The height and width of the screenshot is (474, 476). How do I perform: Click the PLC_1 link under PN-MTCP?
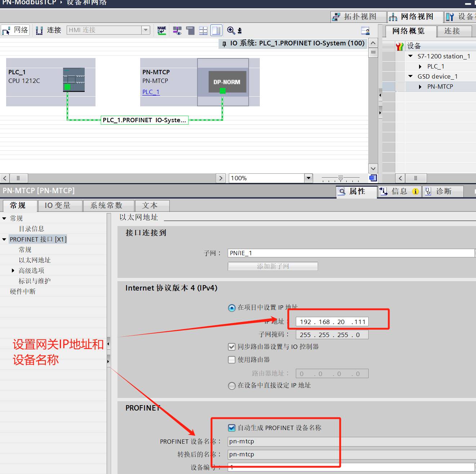tap(151, 92)
